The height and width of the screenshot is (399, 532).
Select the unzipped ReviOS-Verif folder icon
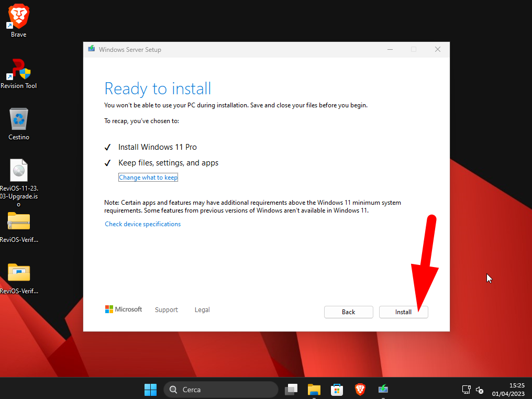click(x=19, y=279)
